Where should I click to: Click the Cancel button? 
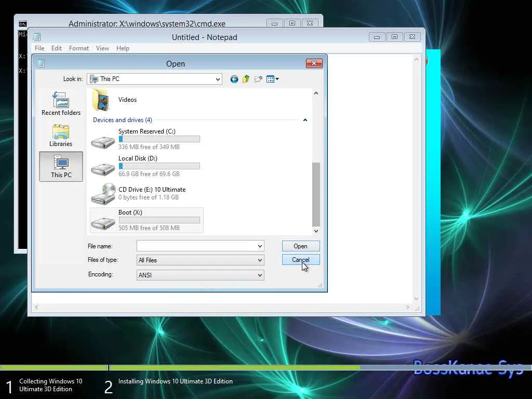[x=301, y=260]
